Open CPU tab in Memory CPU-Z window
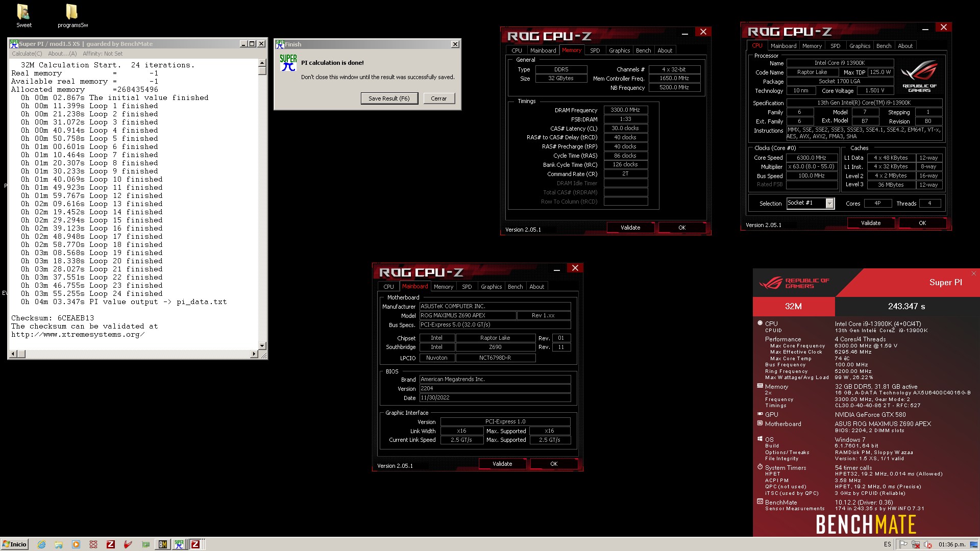980x551 pixels. 517,51
